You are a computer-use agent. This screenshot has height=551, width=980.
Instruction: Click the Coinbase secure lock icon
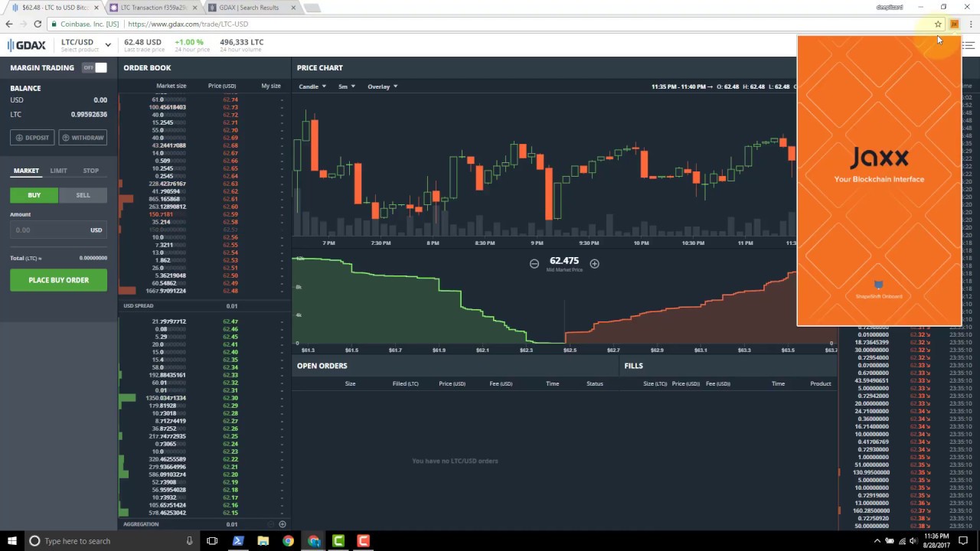[x=54, y=24]
